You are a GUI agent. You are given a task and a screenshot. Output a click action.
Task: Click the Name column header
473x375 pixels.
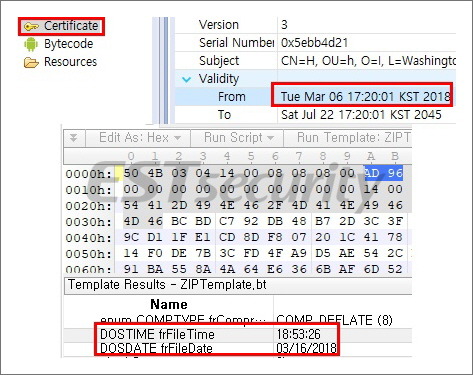169,304
